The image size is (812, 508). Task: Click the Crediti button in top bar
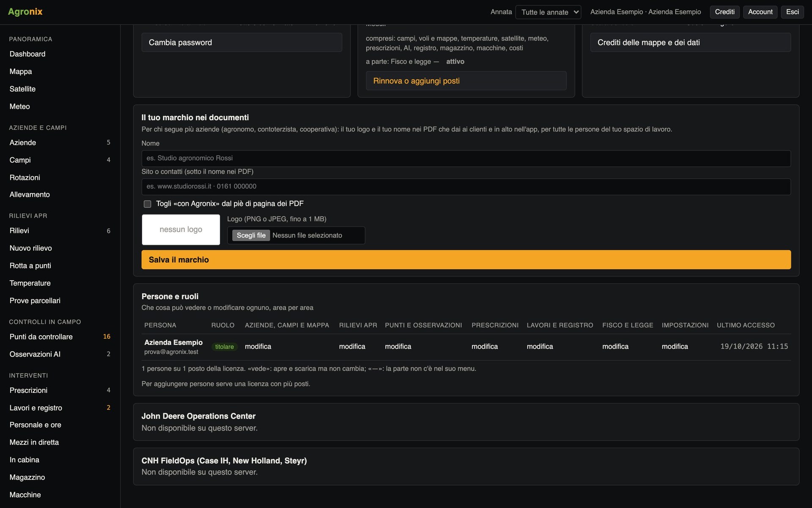(724, 12)
